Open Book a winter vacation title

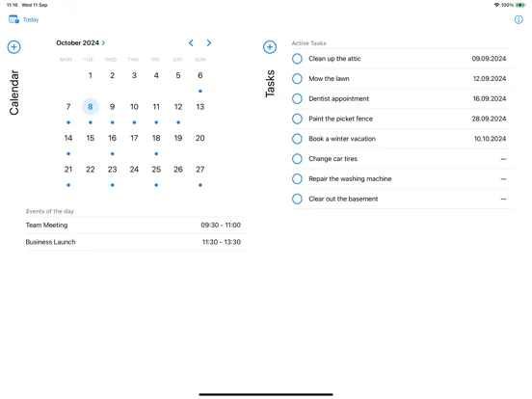click(342, 139)
